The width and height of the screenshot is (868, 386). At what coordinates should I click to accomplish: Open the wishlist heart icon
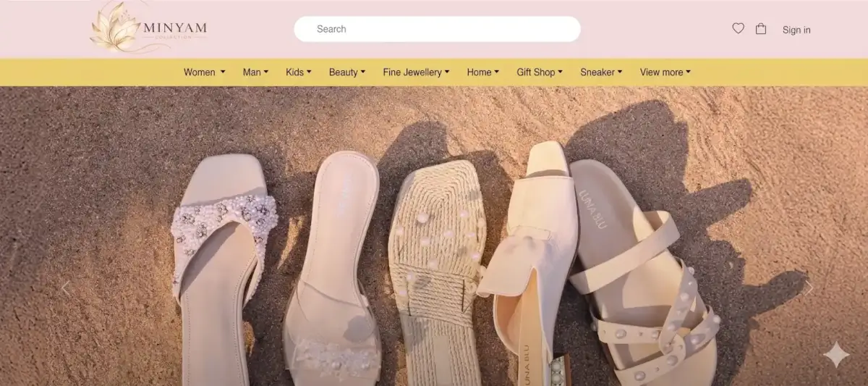738,28
